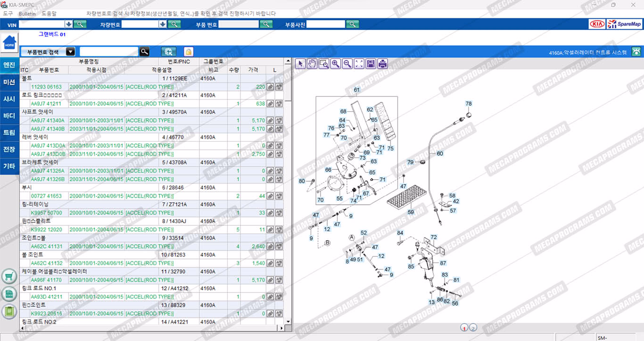Click the zoom out magnifier tool
Image resolution: width=644 pixels, height=341 pixels.
347,64
